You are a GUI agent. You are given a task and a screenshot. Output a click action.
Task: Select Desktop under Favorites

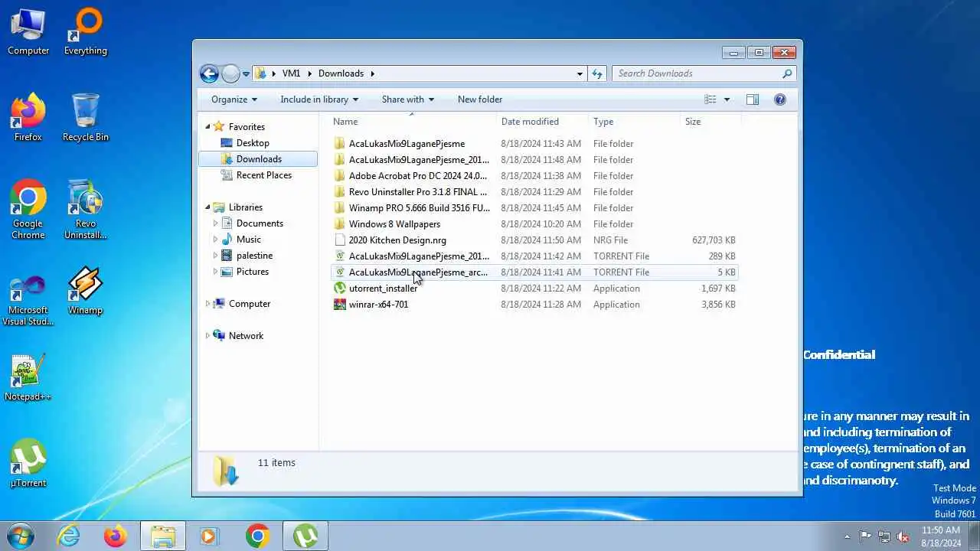[x=253, y=143]
